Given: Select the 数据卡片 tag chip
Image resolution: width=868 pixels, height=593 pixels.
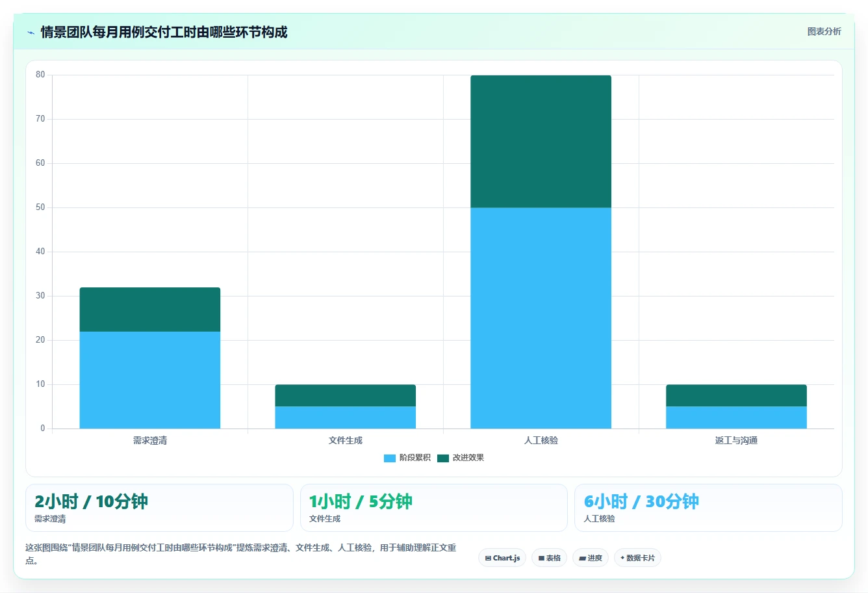Looking at the screenshot, I should [637, 558].
